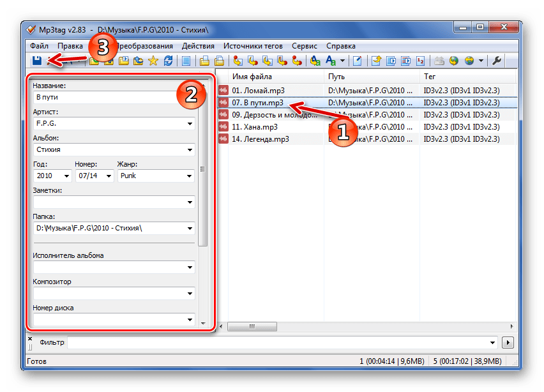Open the Сервис menu
The width and height of the screenshot is (544, 392).
(x=304, y=46)
